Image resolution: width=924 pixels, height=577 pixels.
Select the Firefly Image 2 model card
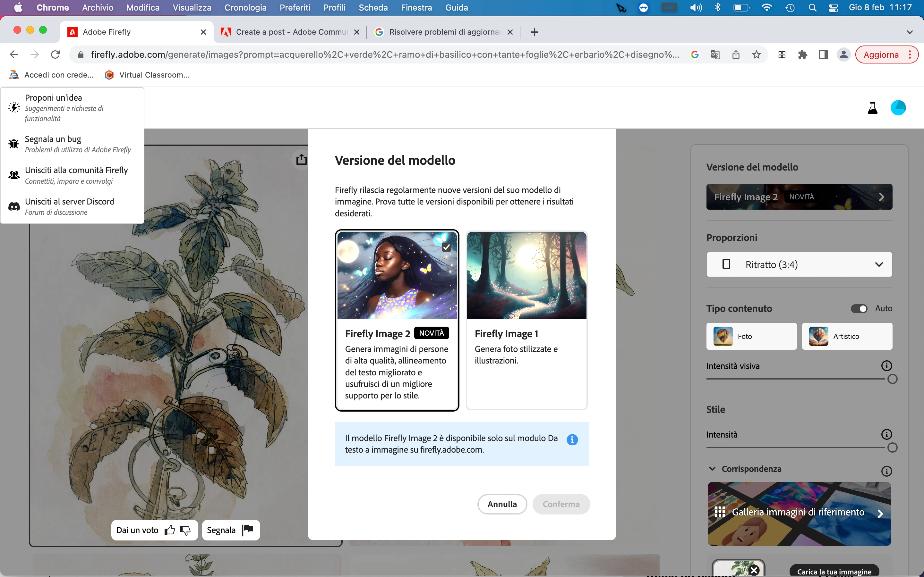pos(397,320)
